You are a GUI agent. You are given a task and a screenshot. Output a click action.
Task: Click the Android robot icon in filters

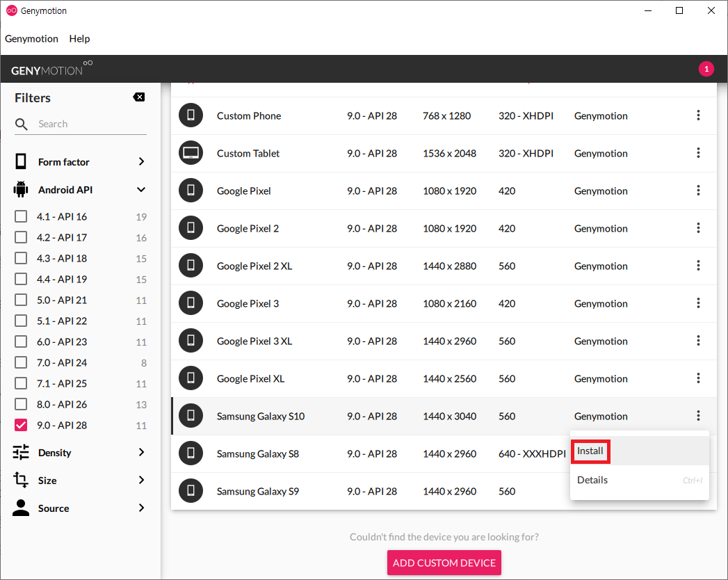pos(21,189)
